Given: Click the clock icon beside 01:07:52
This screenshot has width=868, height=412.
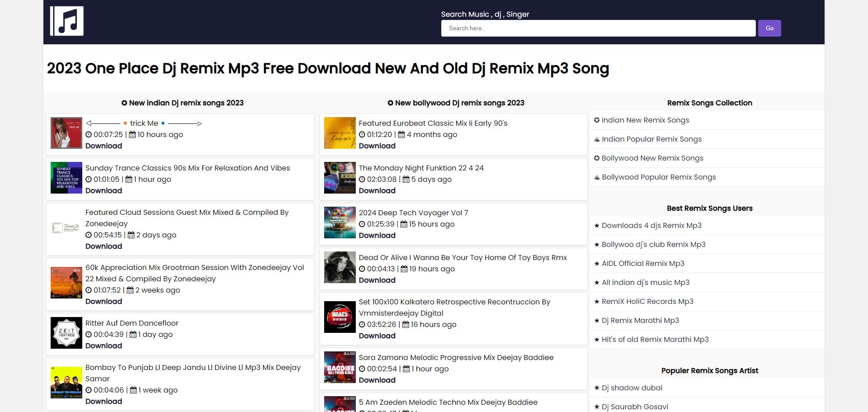Looking at the screenshot, I should [x=89, y=290].
